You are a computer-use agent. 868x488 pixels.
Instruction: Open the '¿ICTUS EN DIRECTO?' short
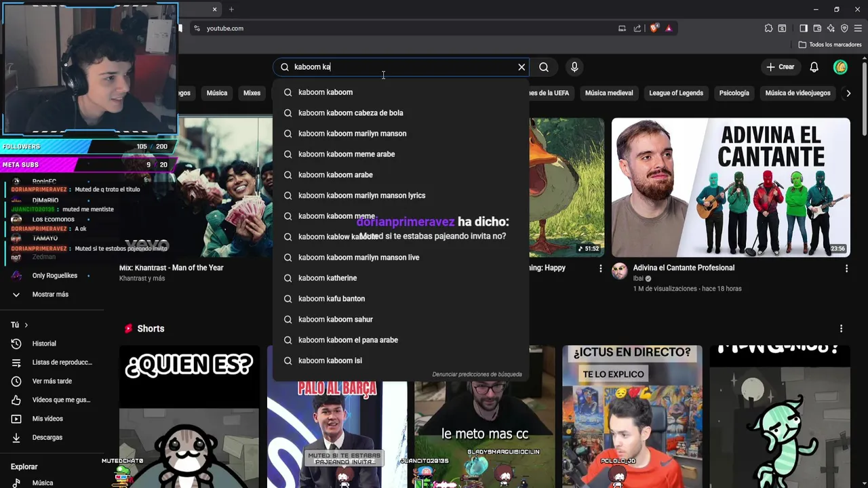(632, 417)
